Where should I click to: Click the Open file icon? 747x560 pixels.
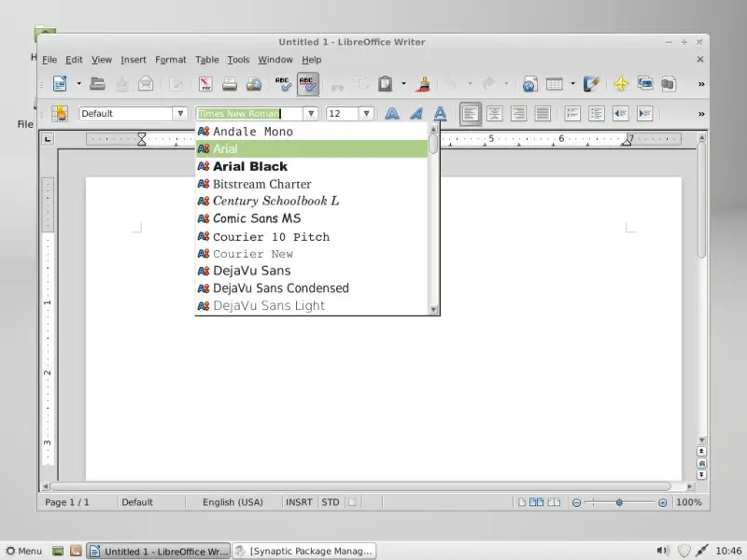[x=98, y=84]
